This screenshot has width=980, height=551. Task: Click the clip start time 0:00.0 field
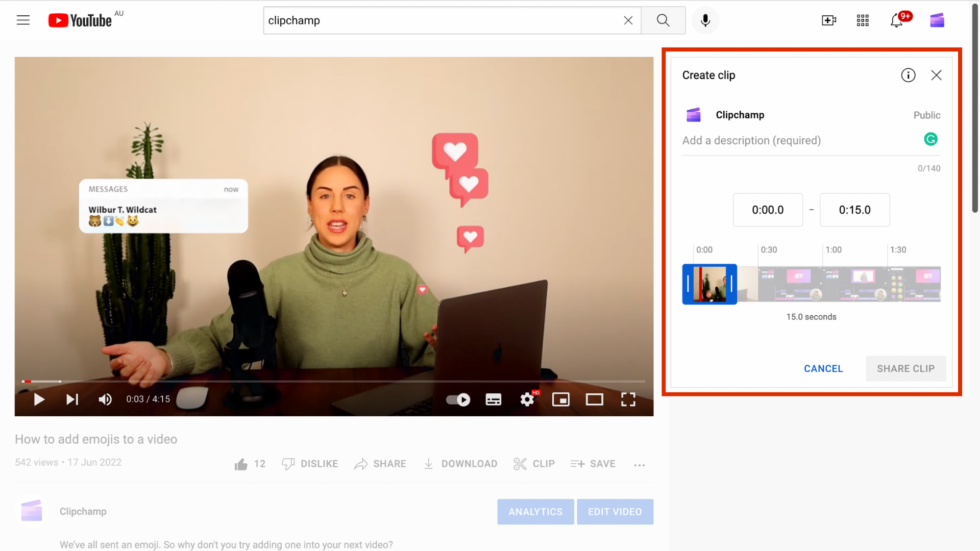pyautogui.click(x=768, y=210)
